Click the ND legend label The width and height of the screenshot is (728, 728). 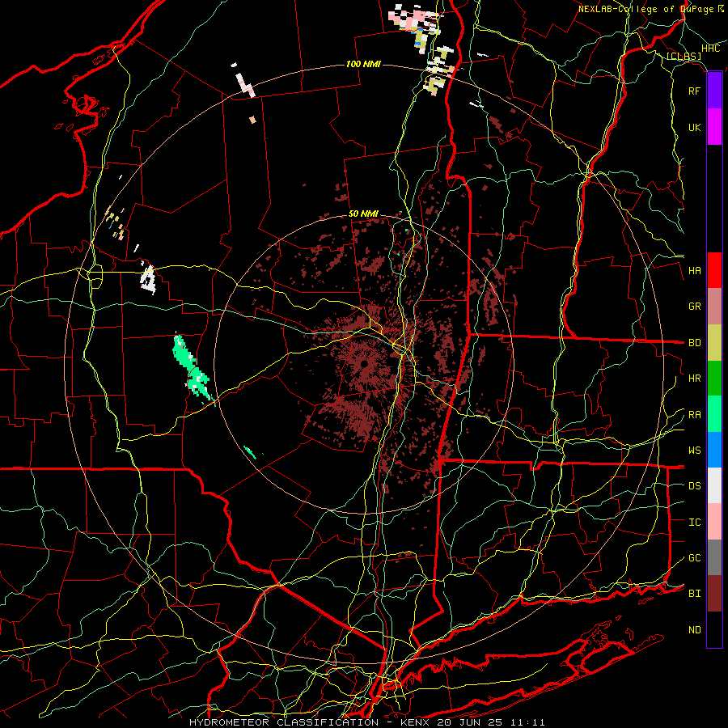[694, 630]
